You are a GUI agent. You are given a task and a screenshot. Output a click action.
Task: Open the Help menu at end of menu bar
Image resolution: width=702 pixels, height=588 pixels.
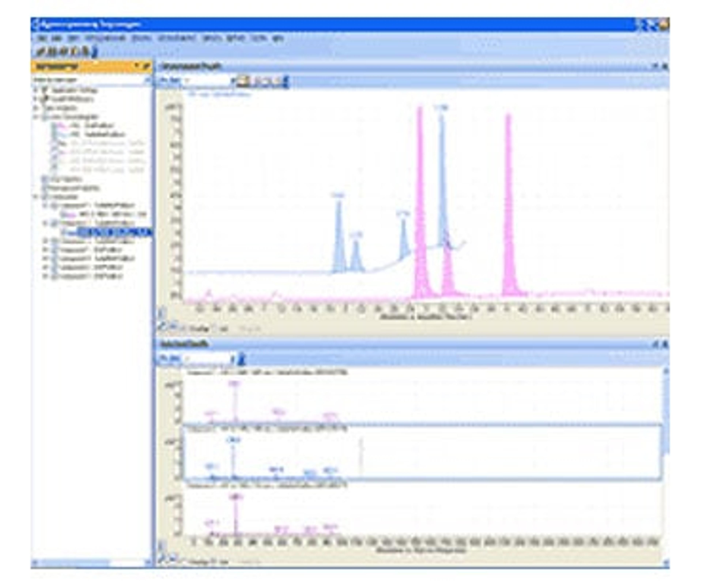[278, 38]
